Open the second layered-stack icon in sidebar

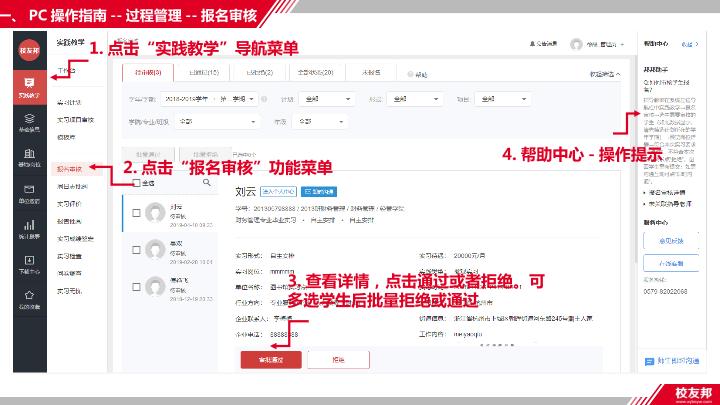[29, 122]
